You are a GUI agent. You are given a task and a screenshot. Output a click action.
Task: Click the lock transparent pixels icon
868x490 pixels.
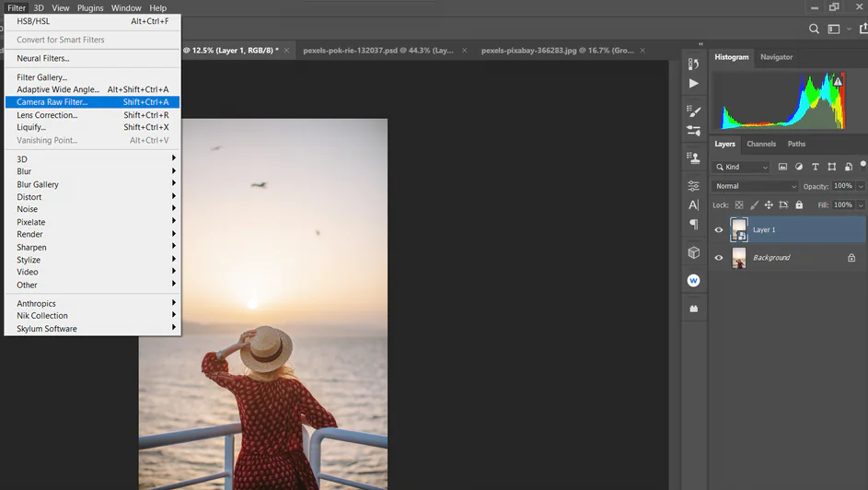(739, 205)
